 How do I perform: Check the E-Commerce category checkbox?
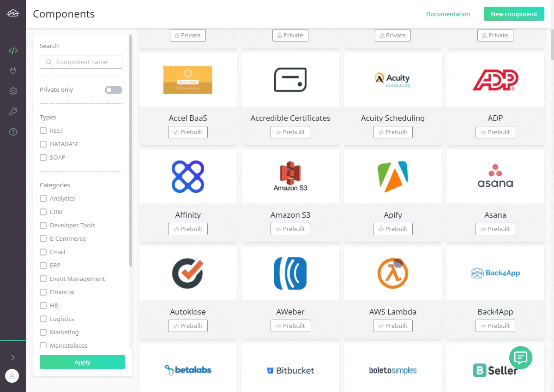click(43, 239)
